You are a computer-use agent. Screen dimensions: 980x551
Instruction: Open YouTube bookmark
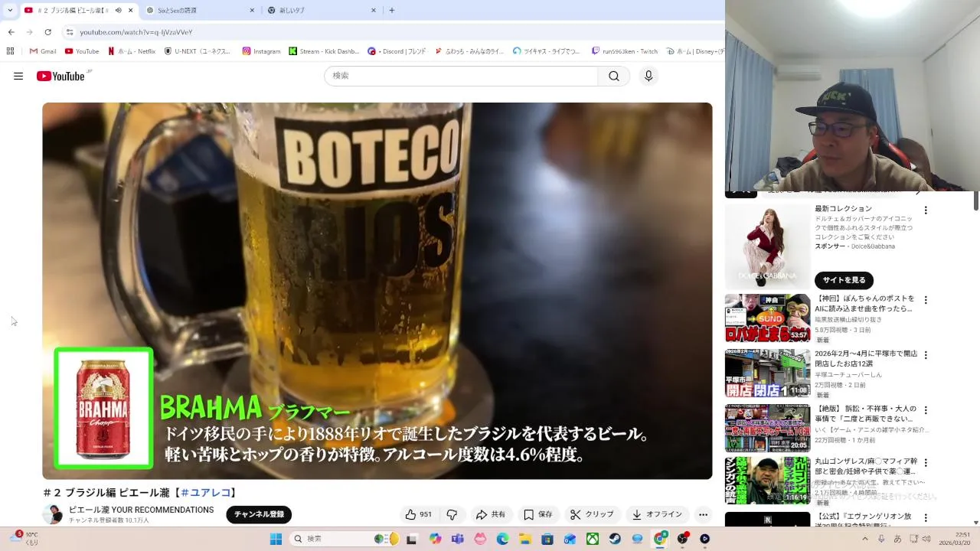(82, 51)
